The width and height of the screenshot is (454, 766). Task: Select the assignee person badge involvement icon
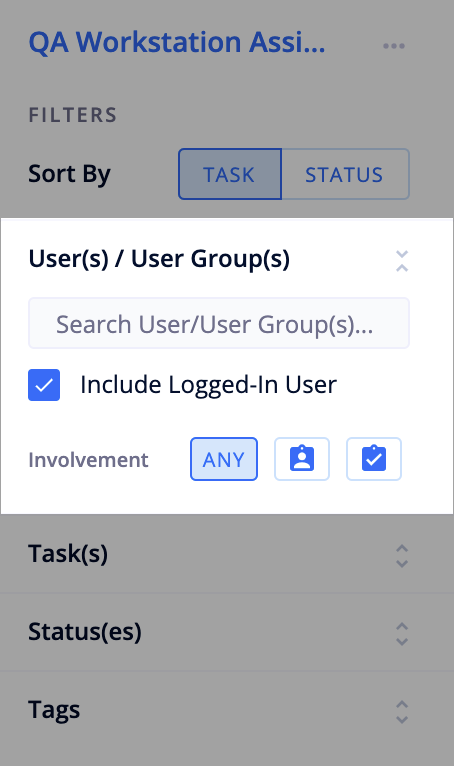(302, 459)
